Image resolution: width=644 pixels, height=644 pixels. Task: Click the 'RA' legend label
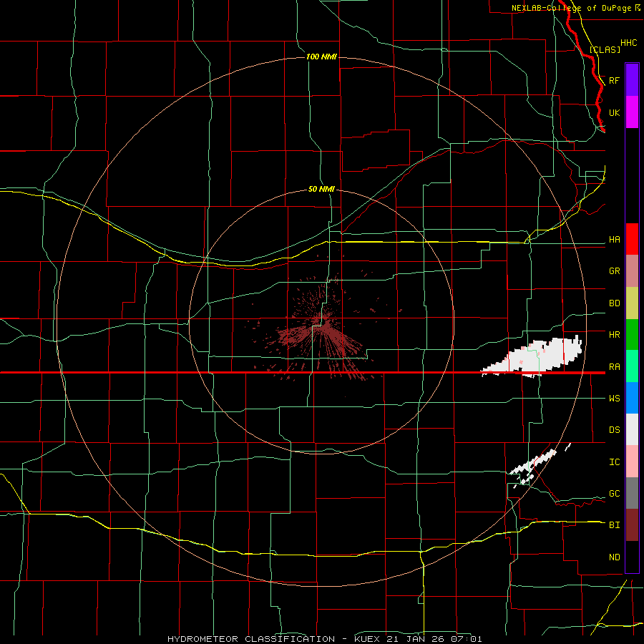[614, 367]
